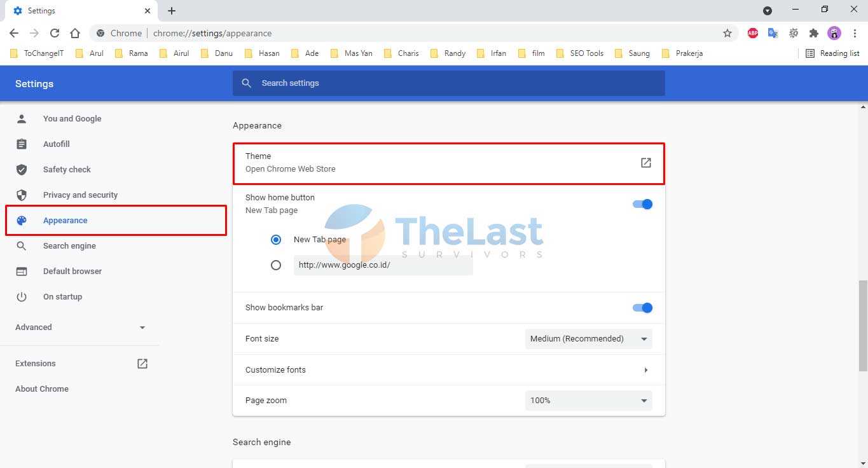Open Search engine settings in sidebar
The height and width of the screenshot is (468, 868).
(69, 246)
